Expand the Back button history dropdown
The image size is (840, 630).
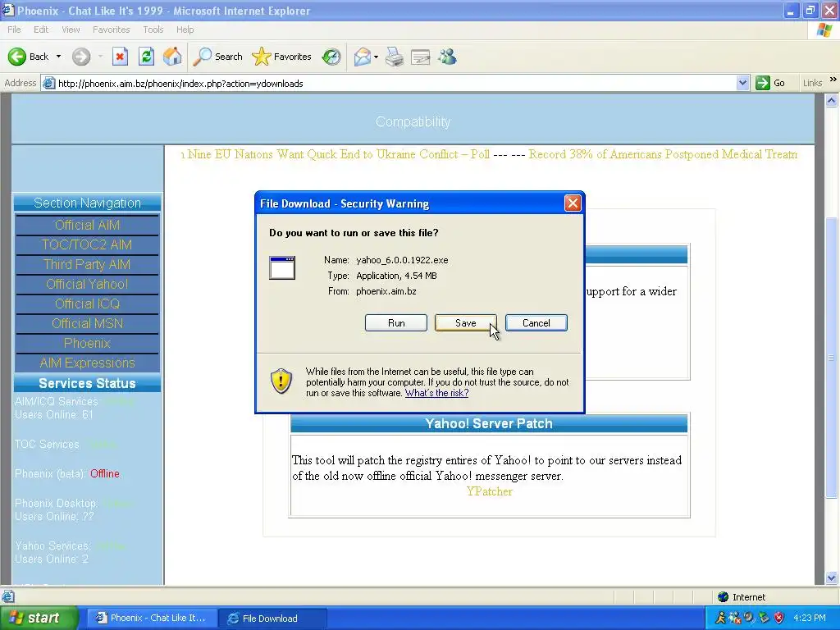pos(58,57)
